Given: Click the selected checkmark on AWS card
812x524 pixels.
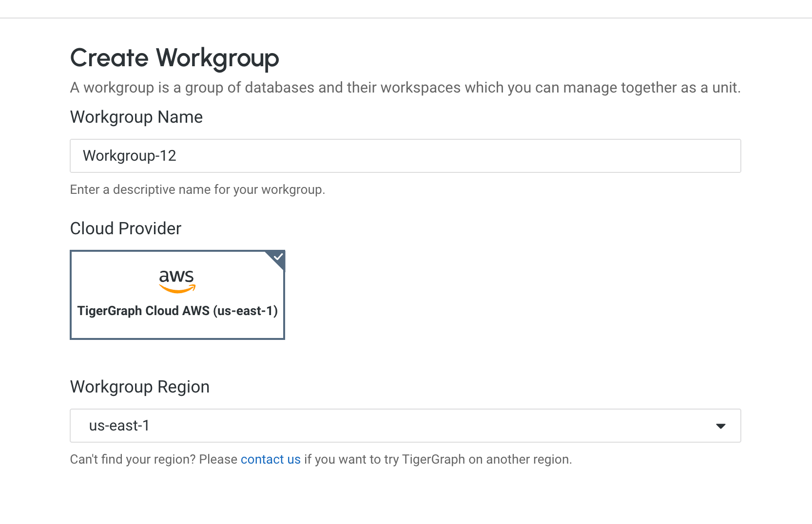Looking at the screenshot, I should click(x=278, y=257).
